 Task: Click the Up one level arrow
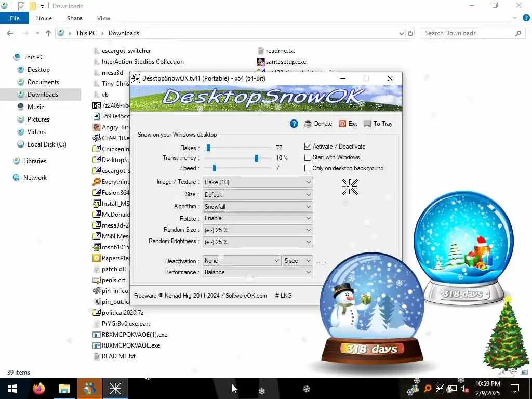(48, 33)
